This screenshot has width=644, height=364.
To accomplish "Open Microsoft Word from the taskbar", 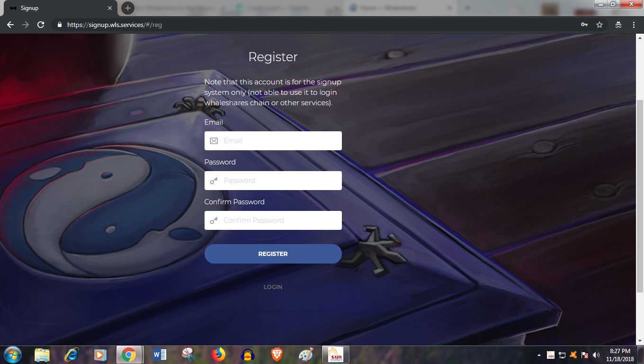I will click(x=160, y=355).
